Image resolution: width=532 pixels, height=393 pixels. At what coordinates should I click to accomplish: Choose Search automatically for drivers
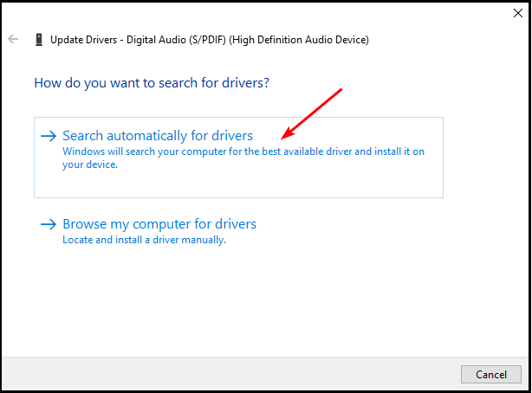(238, 158)
